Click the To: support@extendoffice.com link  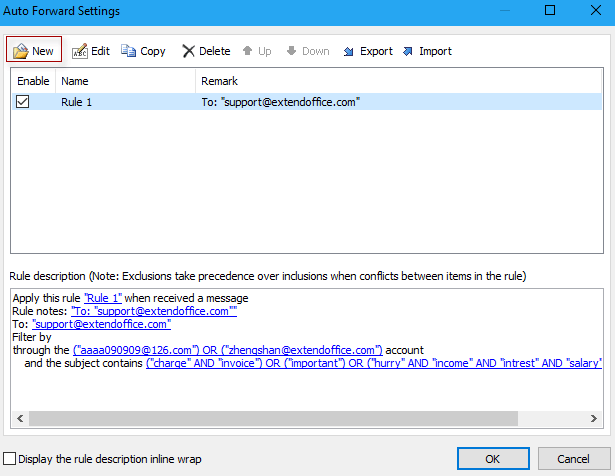click(x=101, y=324)
